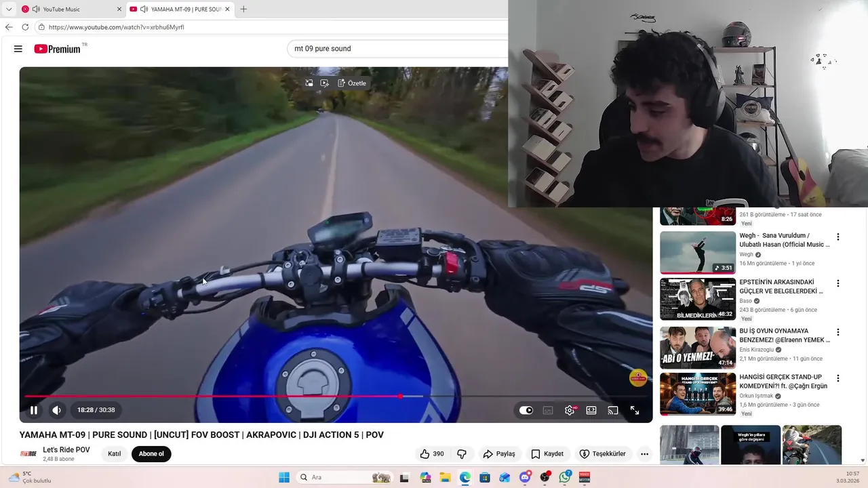Open the Let's Ride POV channel name
This screenshot has height=488, width=868.
[66, 450]
